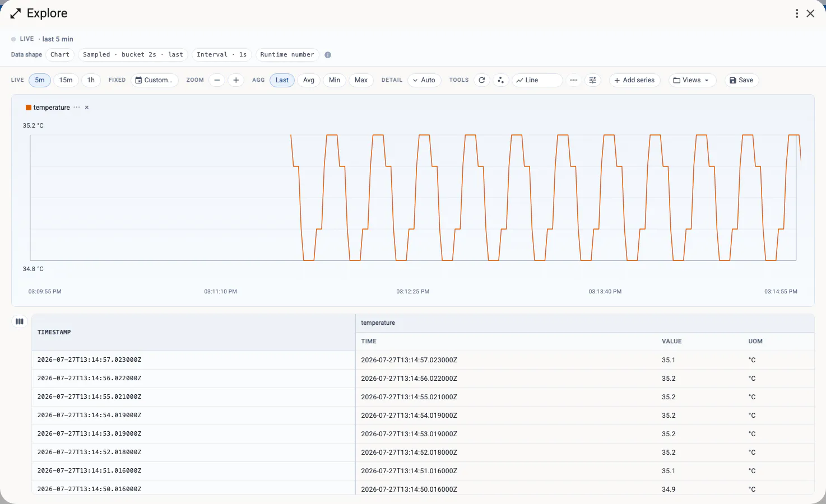Click value 34.9 in the 13:14:50 row
Image resolution: width=826 pixels, height=504 pixels.
tap(669, 489)
